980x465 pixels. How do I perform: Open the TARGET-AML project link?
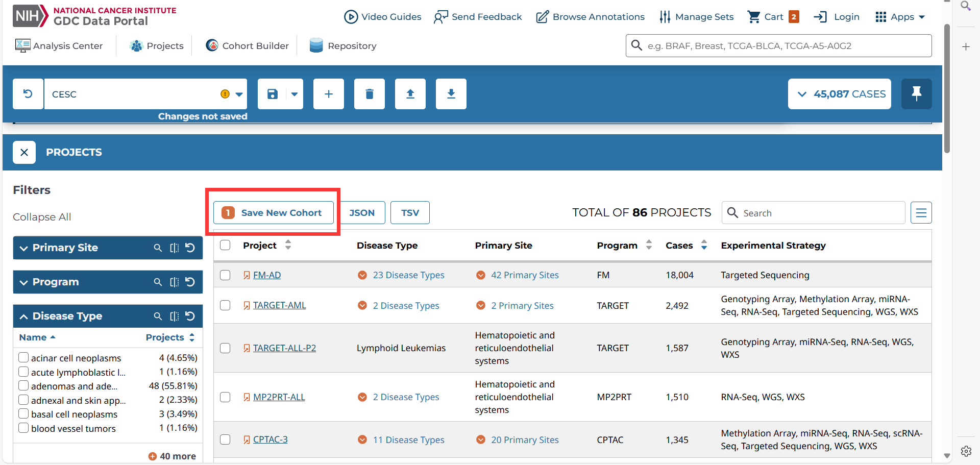(x=280, y=305)
